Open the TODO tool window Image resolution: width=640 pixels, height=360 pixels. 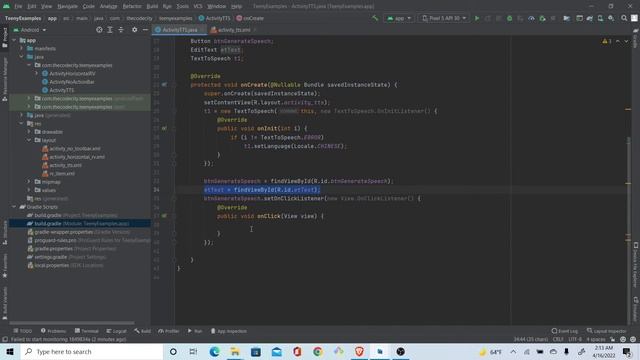[x=22, y=331]
